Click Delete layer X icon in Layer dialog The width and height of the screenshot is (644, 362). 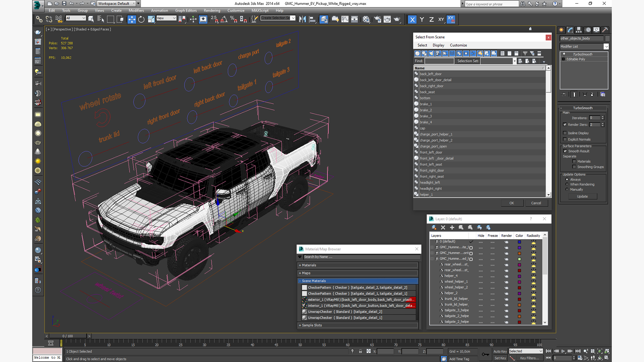tap(443, 228)
